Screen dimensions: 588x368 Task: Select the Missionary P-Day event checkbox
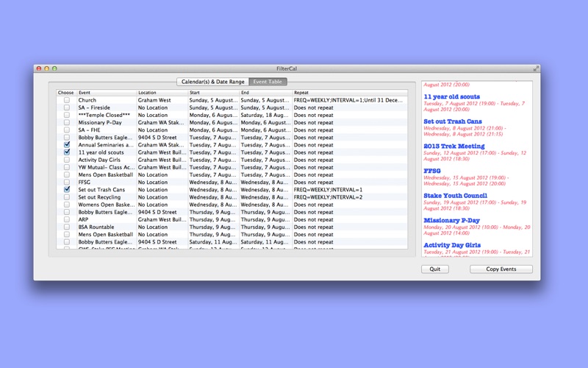click(67, 123)
